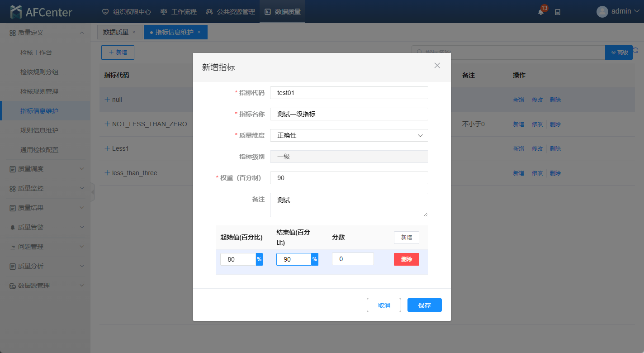Open the 组织权限中心 top menu

point(126,12)
